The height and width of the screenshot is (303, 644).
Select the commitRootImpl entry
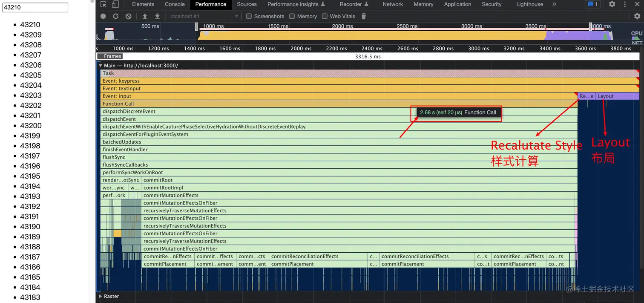(x=359, y=188)
